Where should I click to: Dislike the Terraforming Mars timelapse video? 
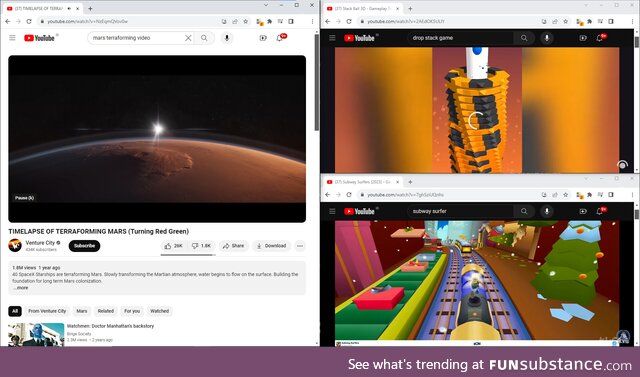[202, 246]
